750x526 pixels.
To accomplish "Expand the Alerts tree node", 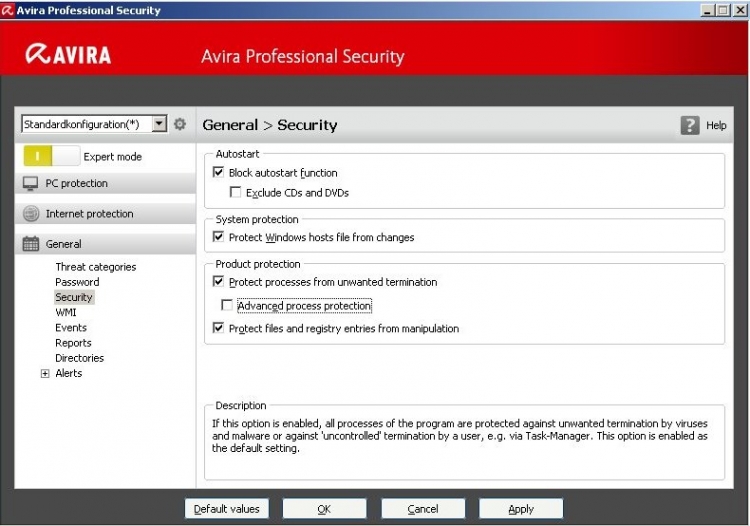I will click(45, 373).
